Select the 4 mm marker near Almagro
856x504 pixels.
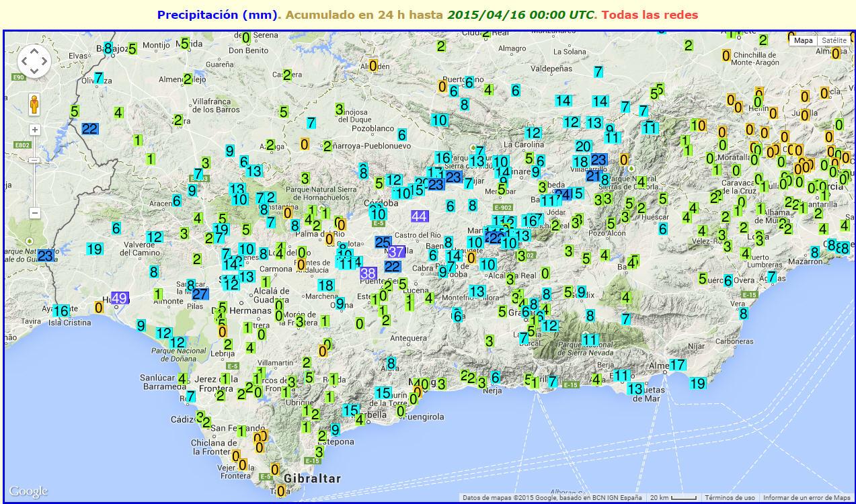click(488, 89)
